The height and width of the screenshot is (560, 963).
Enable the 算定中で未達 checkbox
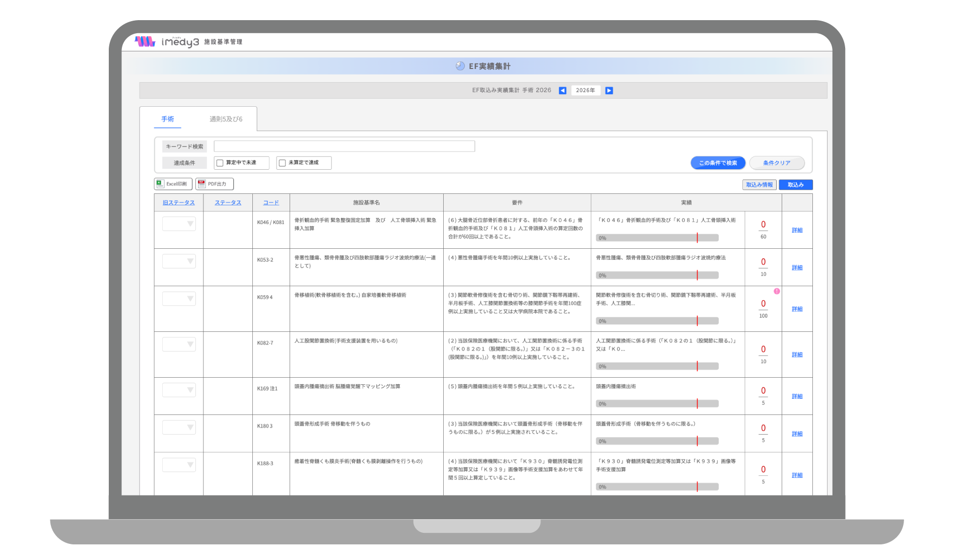pyautogui.click(x=220, y=163)
